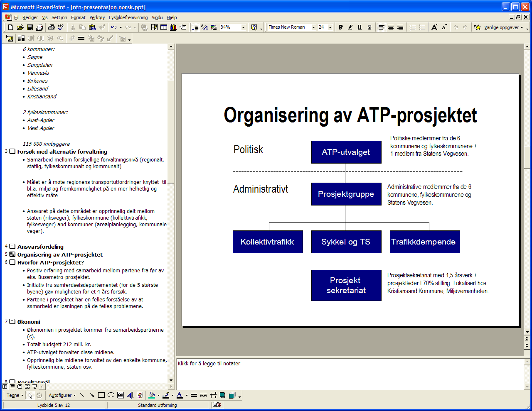Viewport: 532px width, 411px height.
Task: Click in the notes field to add notes
Action: pyautogui.click(x=350, y=374)
